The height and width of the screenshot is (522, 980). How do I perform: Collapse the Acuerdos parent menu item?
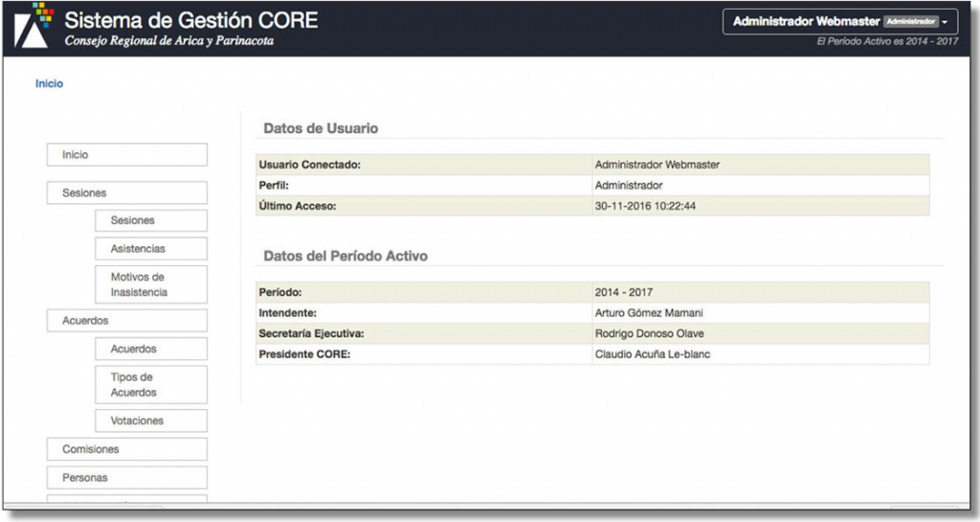tap(126, 321)
